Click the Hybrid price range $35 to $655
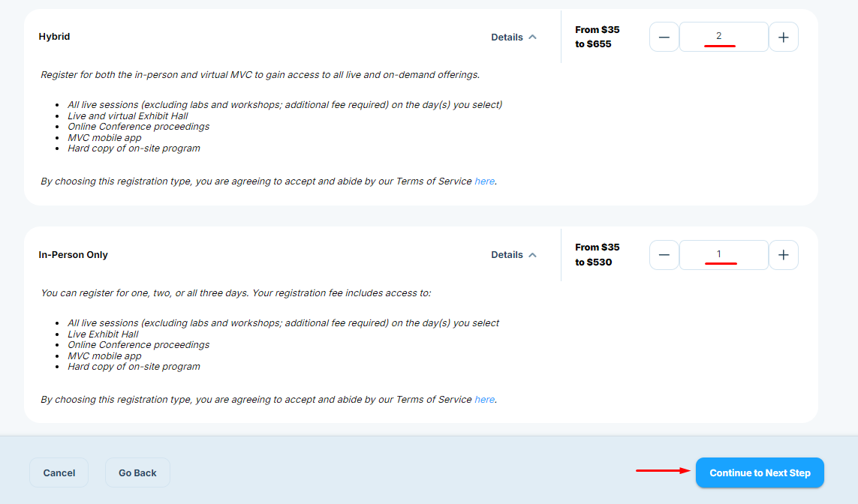This screenshot has width=858, height=504. point(597,37)
